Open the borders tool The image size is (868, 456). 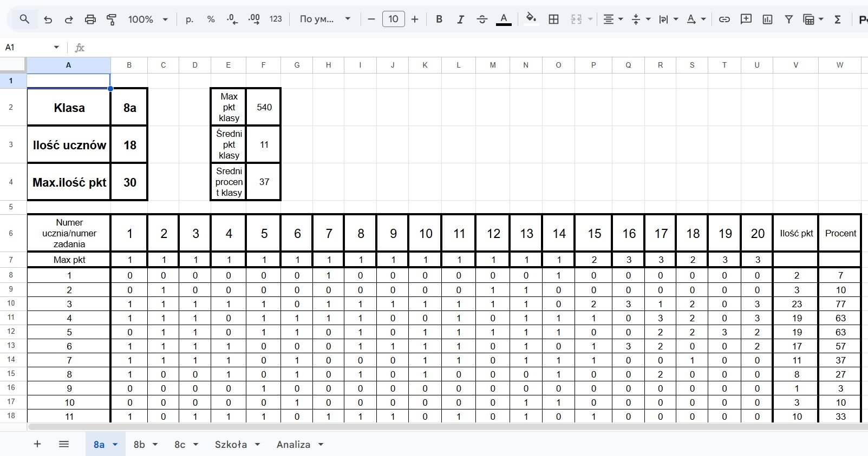click(x=553, y=19)
